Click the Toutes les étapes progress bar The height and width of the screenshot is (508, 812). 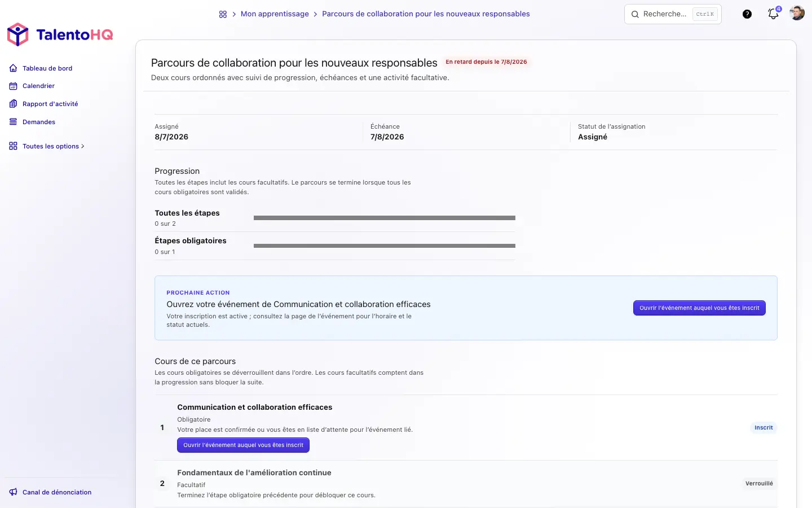[x=385, y=218]
